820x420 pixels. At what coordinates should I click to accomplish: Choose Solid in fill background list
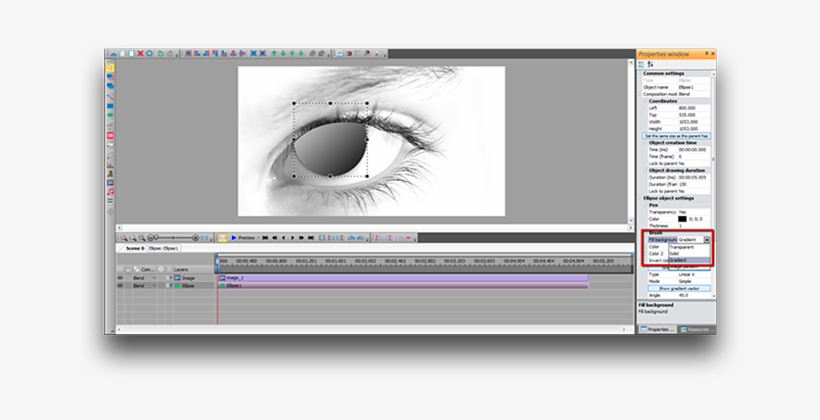pyautogui.click(x=689, y=253)
